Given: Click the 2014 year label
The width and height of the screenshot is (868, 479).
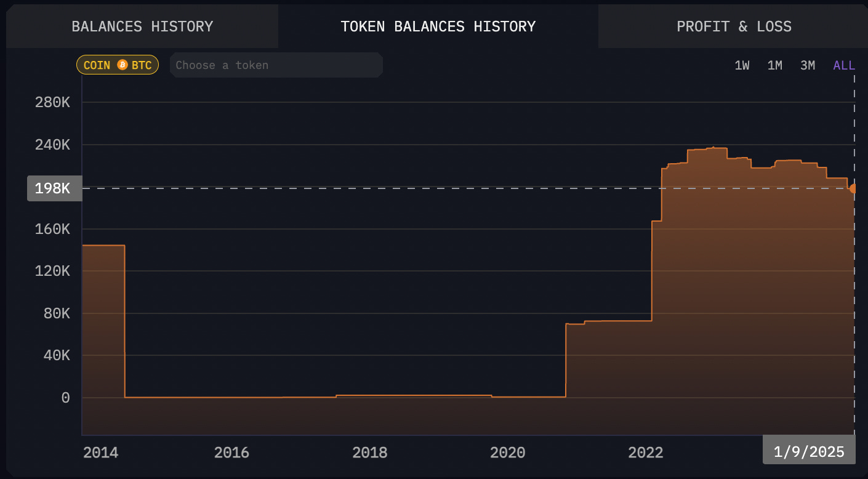Looking at the screenshot, I should (x=100, y=453).
